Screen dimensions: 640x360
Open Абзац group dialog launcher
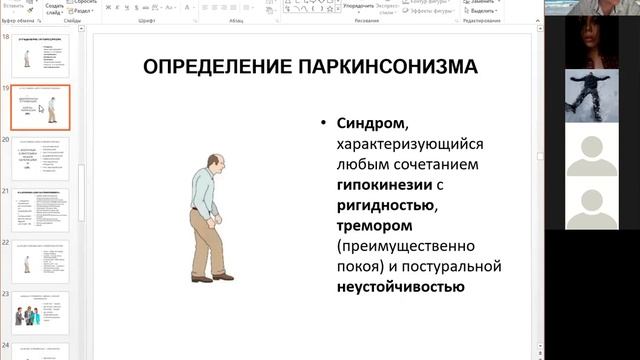coord(277,21)
